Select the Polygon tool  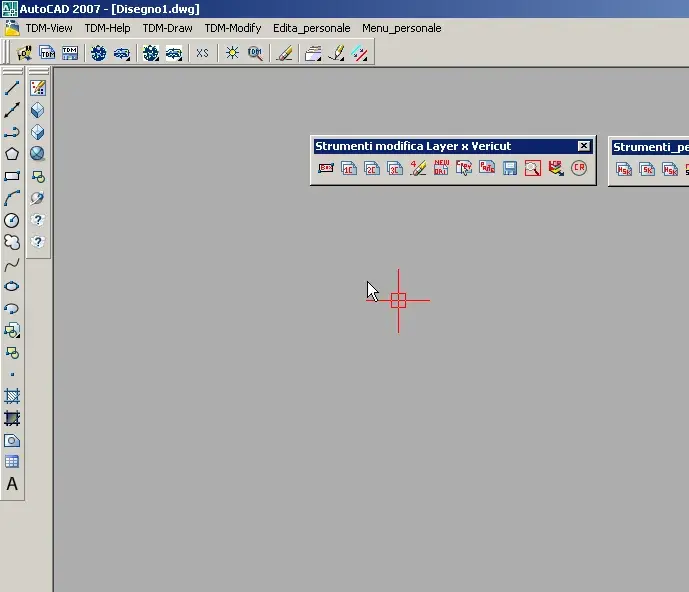tap(12, 154)
